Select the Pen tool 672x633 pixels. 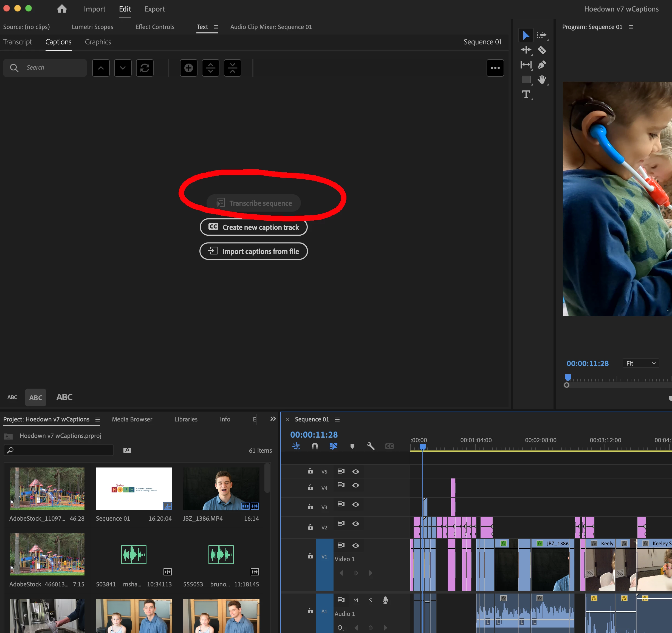pos(541,65)
